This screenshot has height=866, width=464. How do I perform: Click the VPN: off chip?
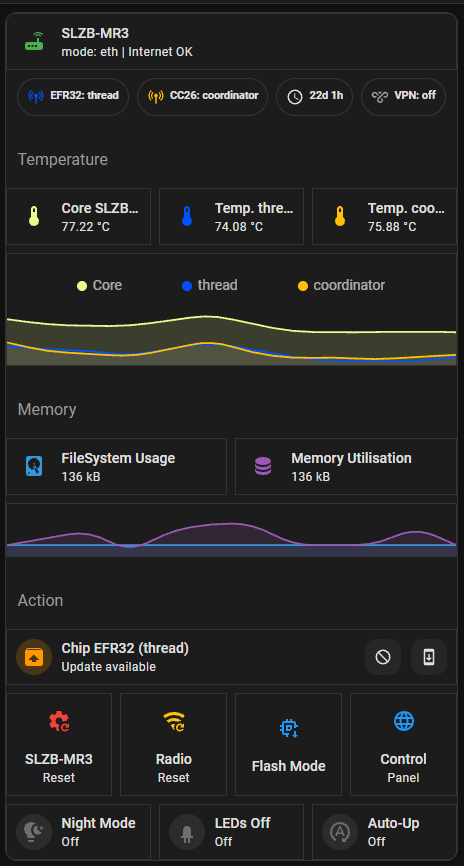[x=403, y=97]
